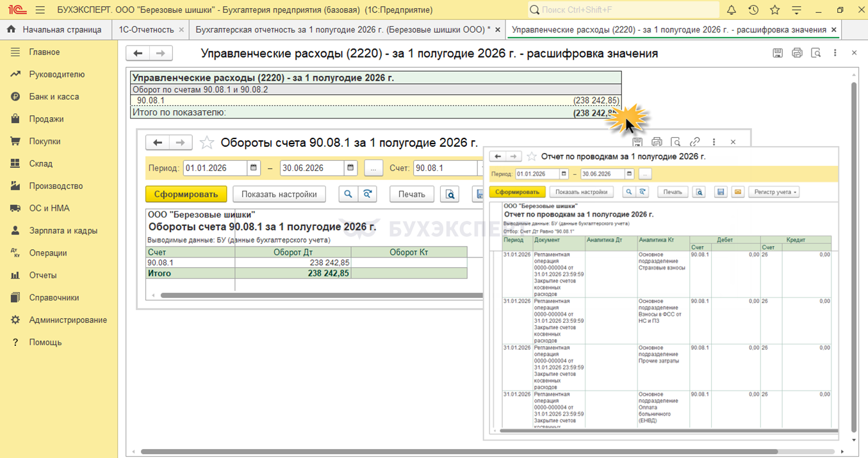
Task: Get link to Обороты счета report
Action: pyautogui.click(x=695, y=142)
